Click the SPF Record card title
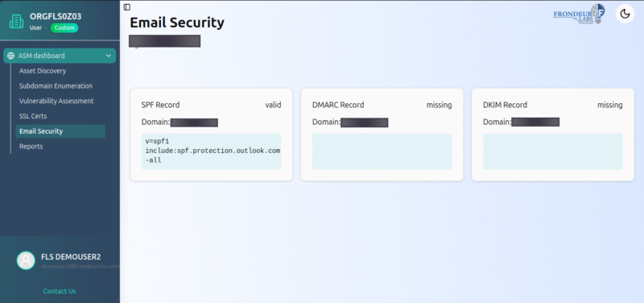644x303 pixels. point(160,105)
